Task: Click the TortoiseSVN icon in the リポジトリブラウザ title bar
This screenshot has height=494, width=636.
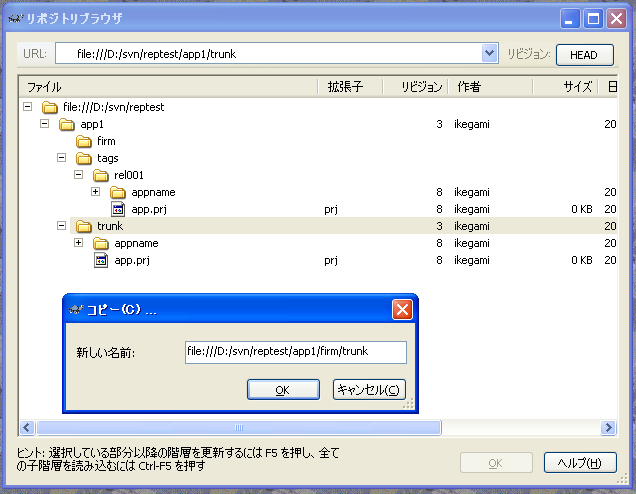Action: [x=16, y=19]
